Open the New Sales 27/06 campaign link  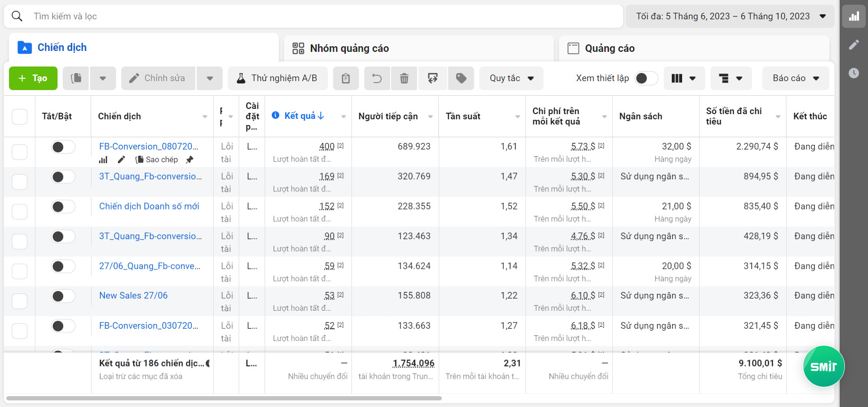point(134,296)
